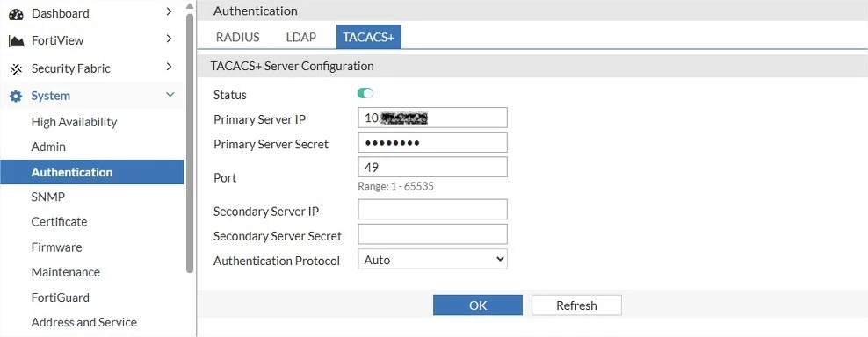Select the TACACS+ tab
Viewport: 868px width, 337px height.
point(369,37)
